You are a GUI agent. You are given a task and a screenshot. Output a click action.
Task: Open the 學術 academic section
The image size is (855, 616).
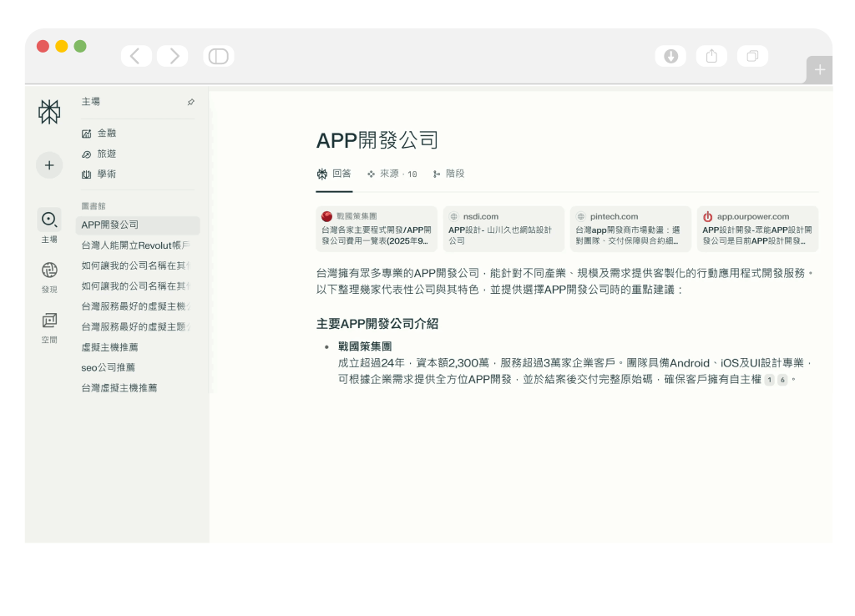point(99,174)
